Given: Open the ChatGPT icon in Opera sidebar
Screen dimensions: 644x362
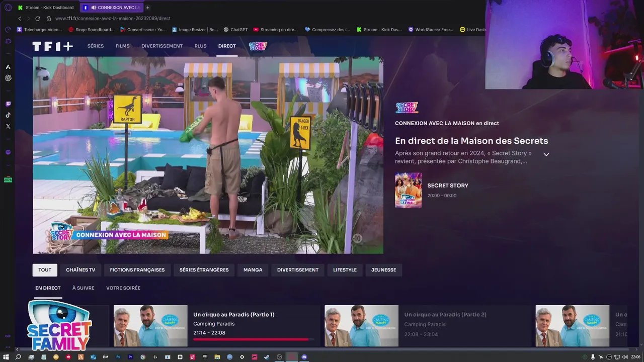Looking at the screenshot, I should coord(8,78).
